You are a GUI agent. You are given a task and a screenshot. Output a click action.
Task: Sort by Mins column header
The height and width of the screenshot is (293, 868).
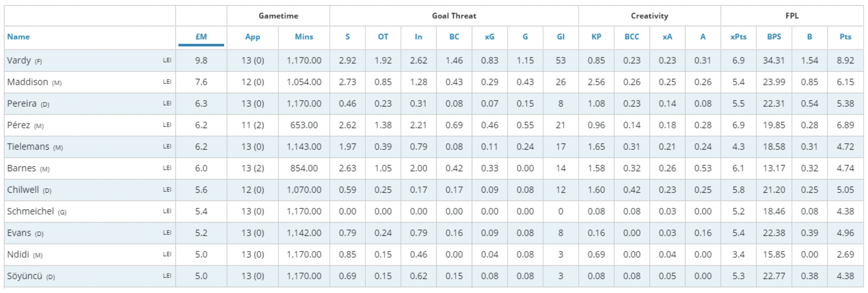coord(304,37)
